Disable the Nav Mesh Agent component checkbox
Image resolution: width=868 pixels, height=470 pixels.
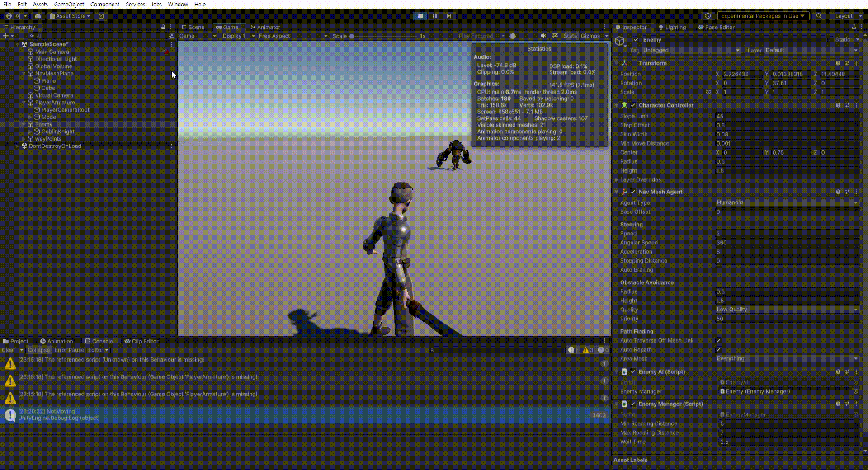pos(633,192)
